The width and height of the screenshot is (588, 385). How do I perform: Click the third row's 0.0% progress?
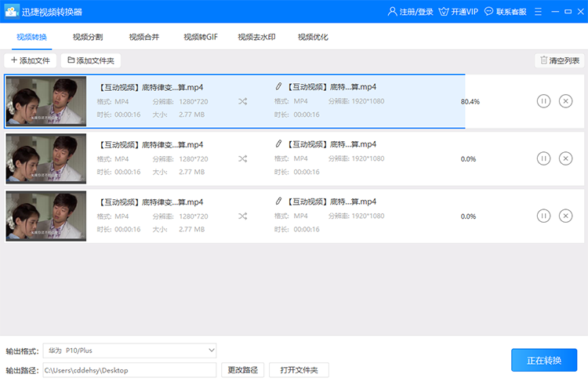(468, 216)
